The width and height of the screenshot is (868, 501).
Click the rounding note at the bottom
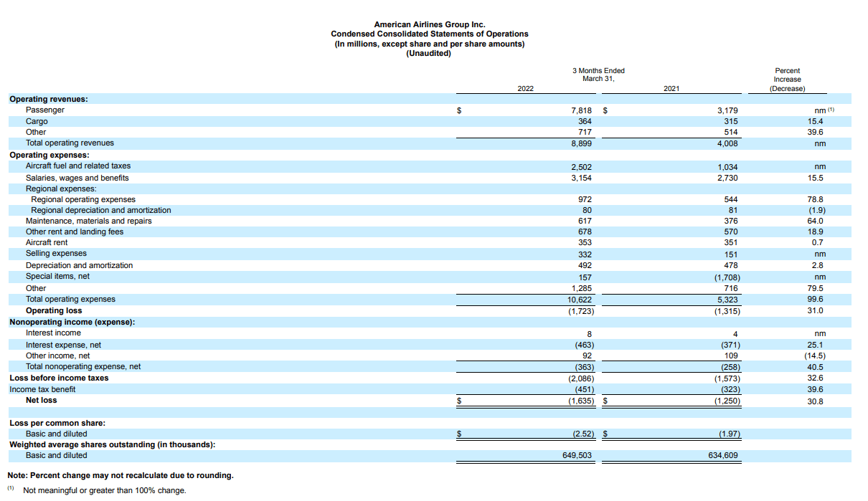click(x=121, y=475)
